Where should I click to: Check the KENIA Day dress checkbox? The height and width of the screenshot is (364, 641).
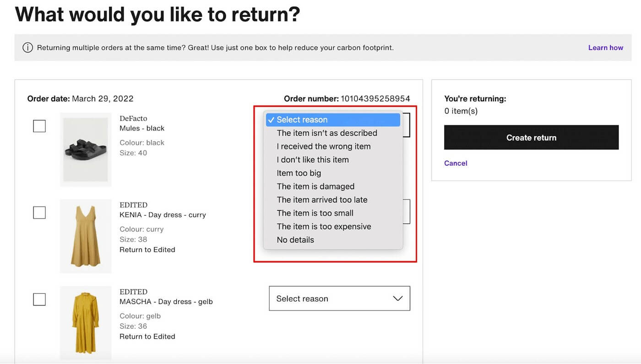click(x=39, y=213)
